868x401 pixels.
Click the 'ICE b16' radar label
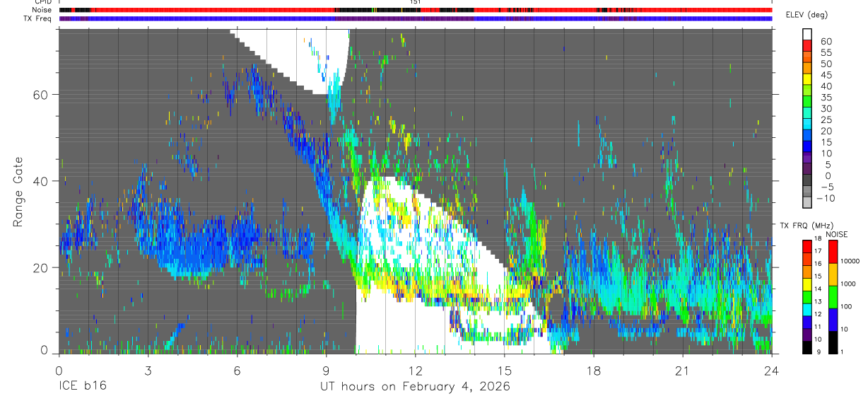coord(81,387)
